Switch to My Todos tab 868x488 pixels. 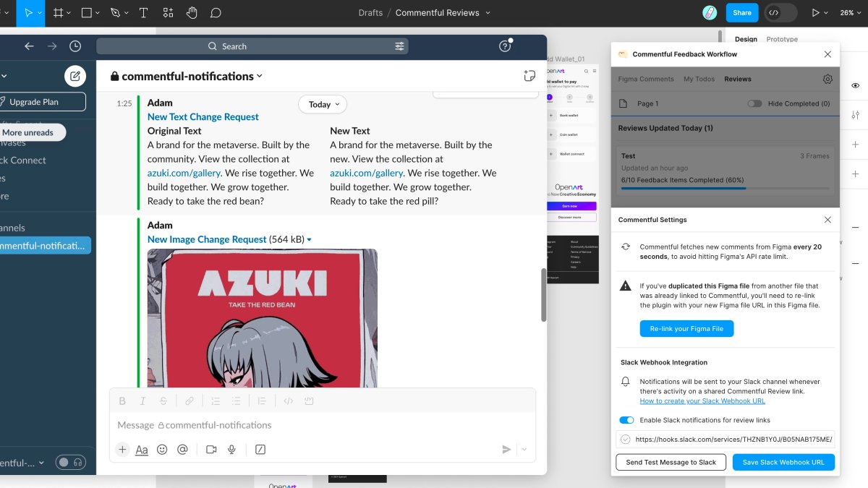pos(699,79)
